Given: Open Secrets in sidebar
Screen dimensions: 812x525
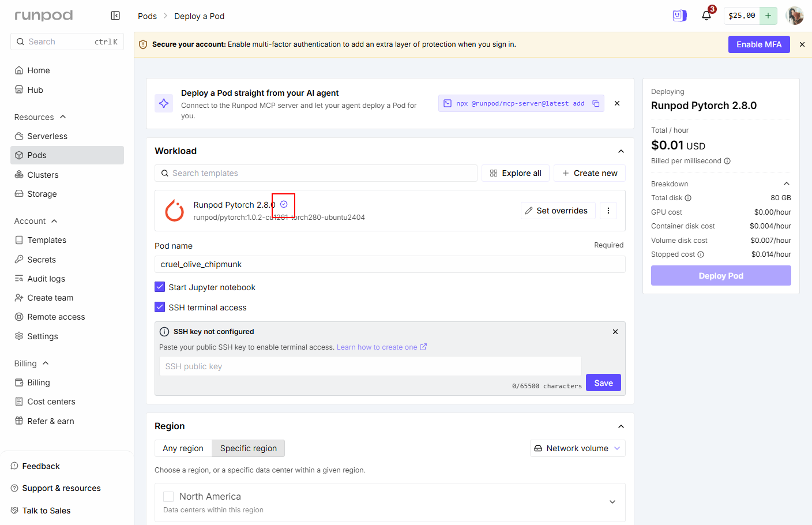Looking at the screenshot, I should (67, 260).
